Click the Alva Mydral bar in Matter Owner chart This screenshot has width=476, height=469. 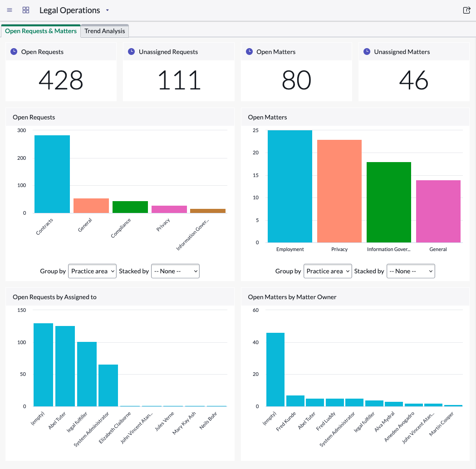[x=394, y=404]
